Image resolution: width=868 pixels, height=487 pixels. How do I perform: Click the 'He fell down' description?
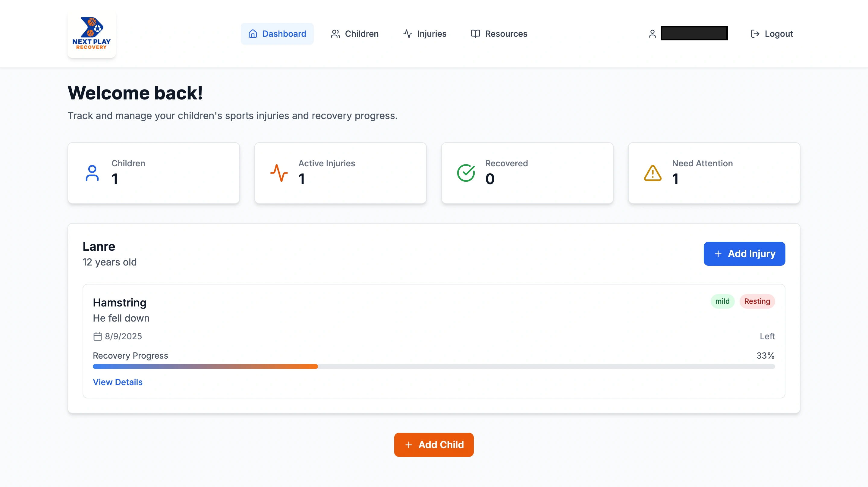pos(121,318)
